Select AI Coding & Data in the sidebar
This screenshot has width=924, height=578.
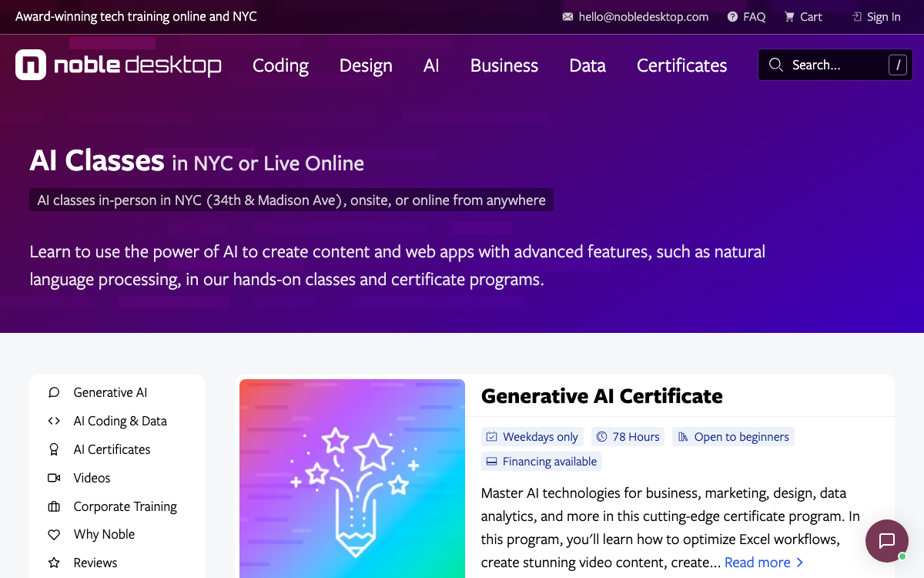pyautogui.click(x=120, y=422)
